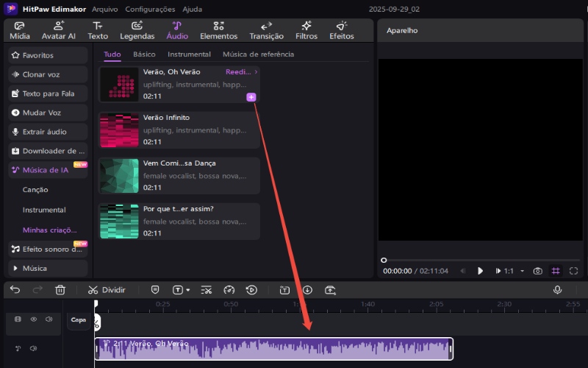Select the Vem Comi...sa Dança track
This screenshot has width=588, height=368.
[179, 175]
